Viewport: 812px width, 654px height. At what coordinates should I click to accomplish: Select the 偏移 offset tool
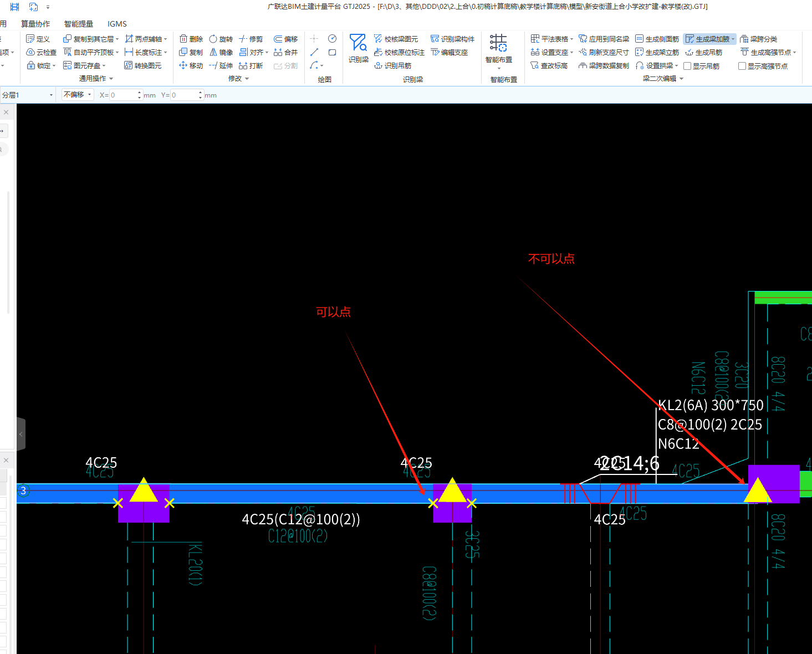click(x=285, y=39)
